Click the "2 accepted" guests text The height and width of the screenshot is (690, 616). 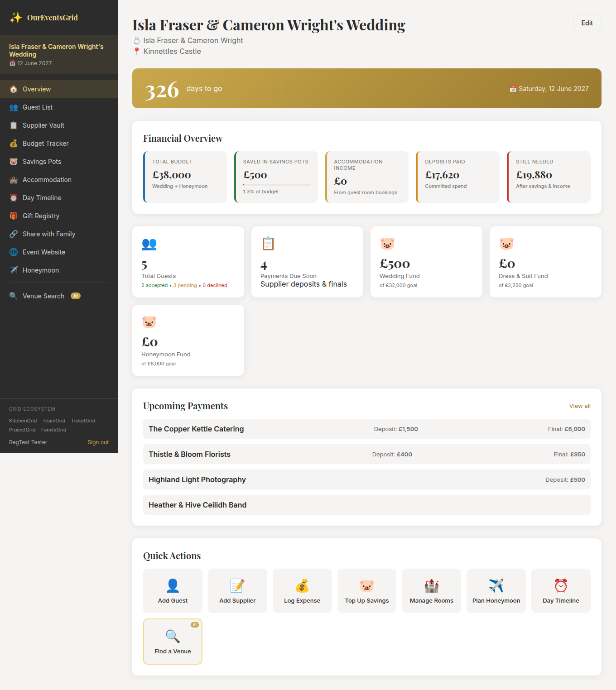[154, 285]
